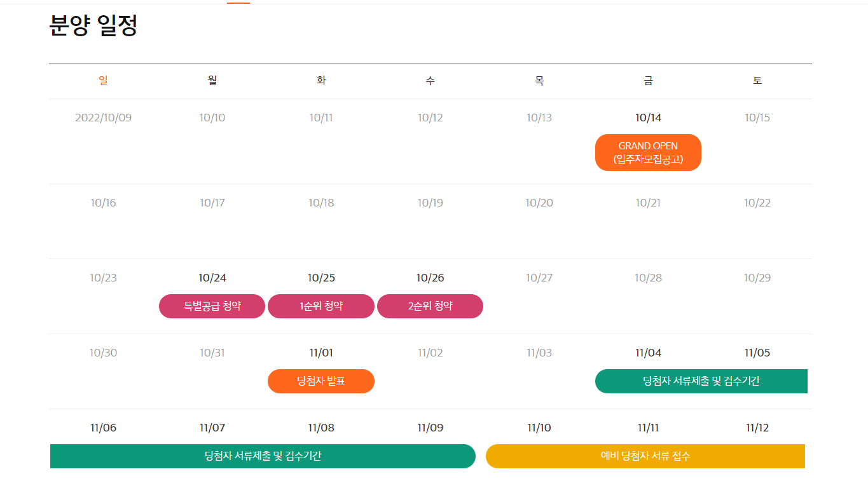Screen dimensions: 868x481
Task: Select the lower green 당첨자 서류제출 및 검수기간 bar
Action: click(x=263, y=456)
